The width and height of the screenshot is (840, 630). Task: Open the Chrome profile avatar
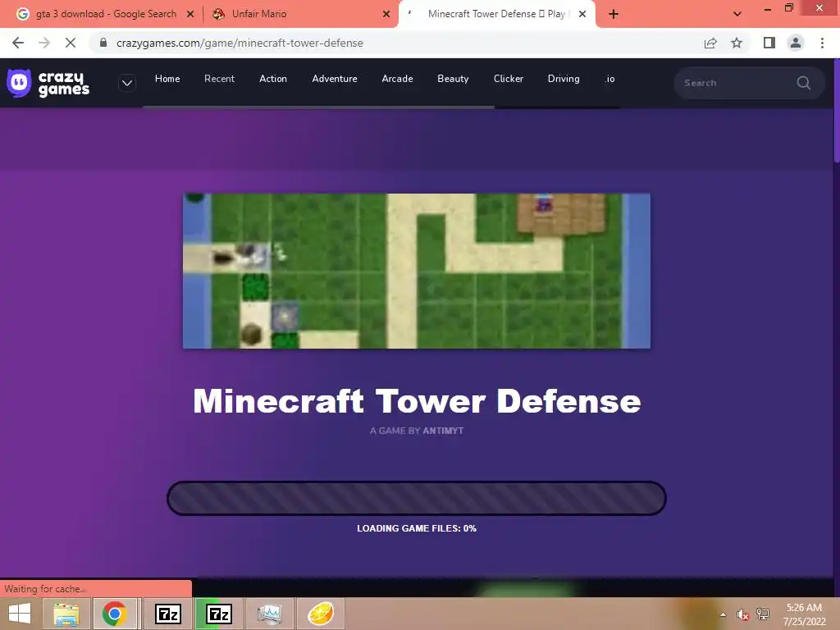tap(796, 43)
